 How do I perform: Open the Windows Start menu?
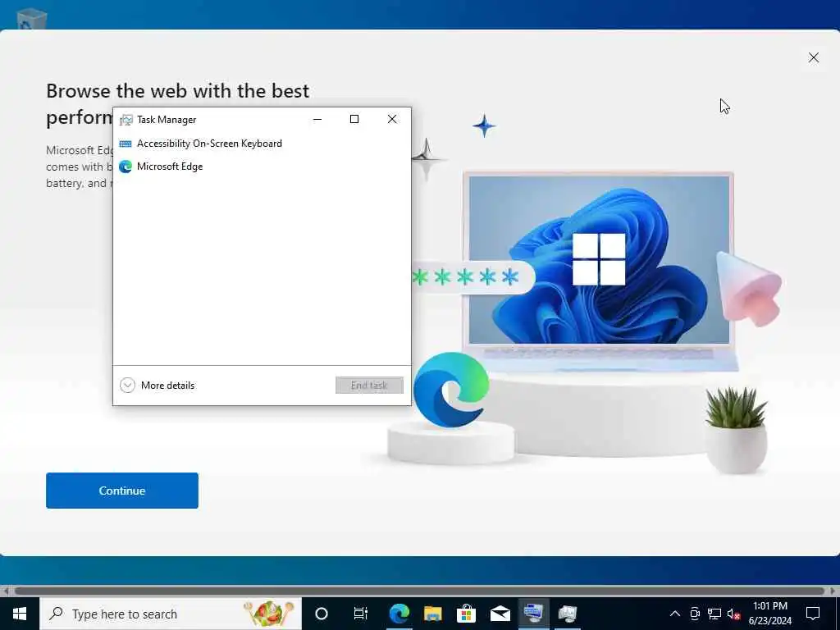pyautogui.click(x=20, y=614)
